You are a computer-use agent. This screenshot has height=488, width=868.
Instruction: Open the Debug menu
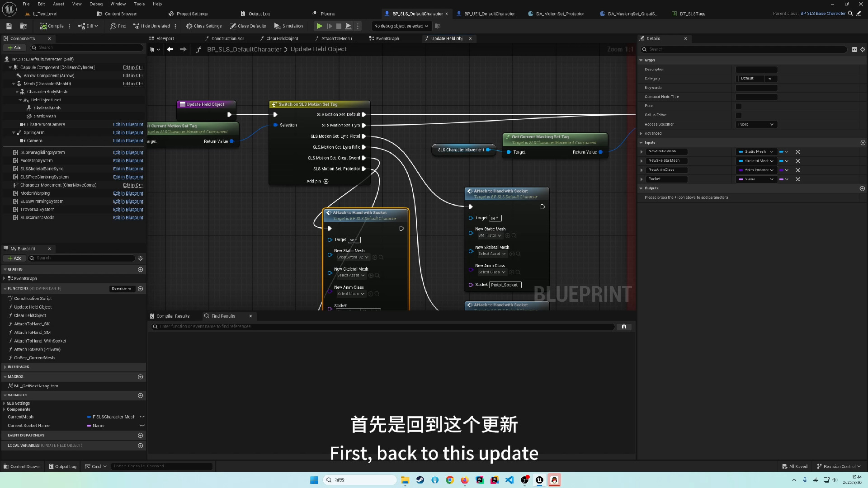tap(96, 4)
